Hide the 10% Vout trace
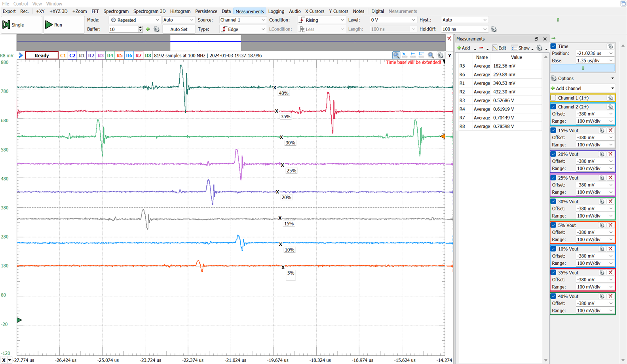 click(x=553, y=249)
